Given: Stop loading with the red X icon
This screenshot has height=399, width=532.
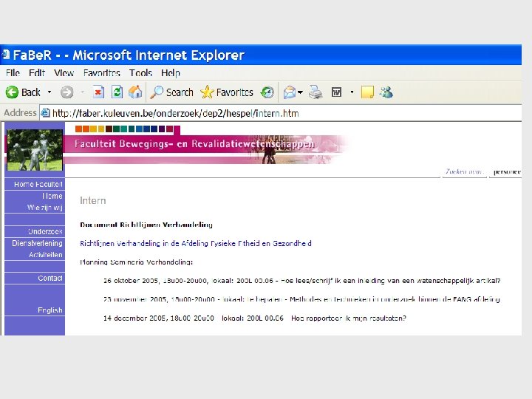Looking at the screenshot, I should click(x=98, y=92).
